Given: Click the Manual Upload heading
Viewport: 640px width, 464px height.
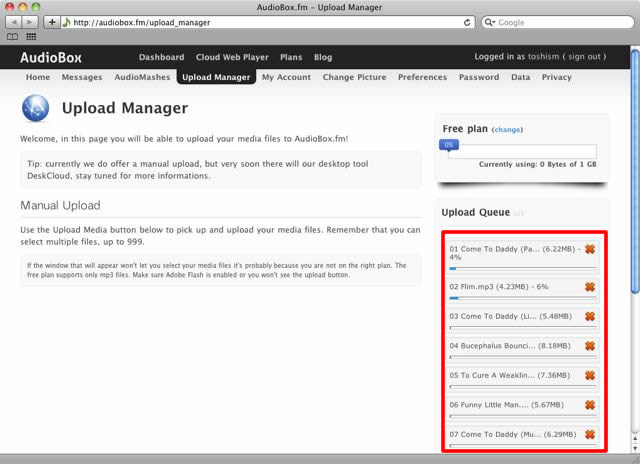Looking at the screenshot, I should coord(60,205).
